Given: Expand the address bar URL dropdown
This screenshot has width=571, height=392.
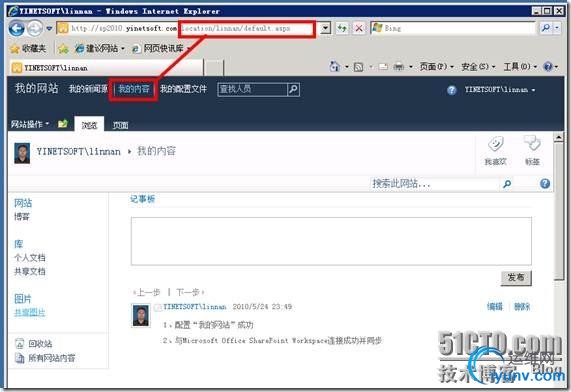Looking at the screenshot, I should [326, 28].
